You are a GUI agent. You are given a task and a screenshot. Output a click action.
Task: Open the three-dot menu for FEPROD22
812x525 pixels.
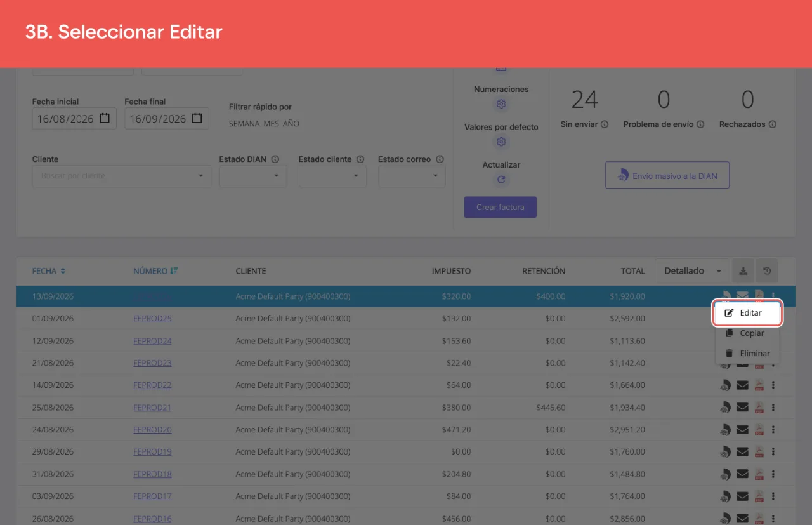coord(773,385)
